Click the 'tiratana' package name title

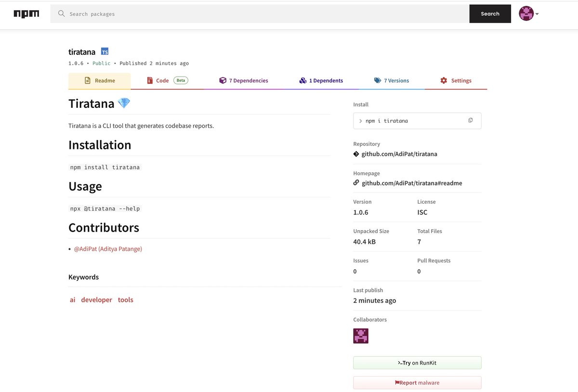(82, 52)
